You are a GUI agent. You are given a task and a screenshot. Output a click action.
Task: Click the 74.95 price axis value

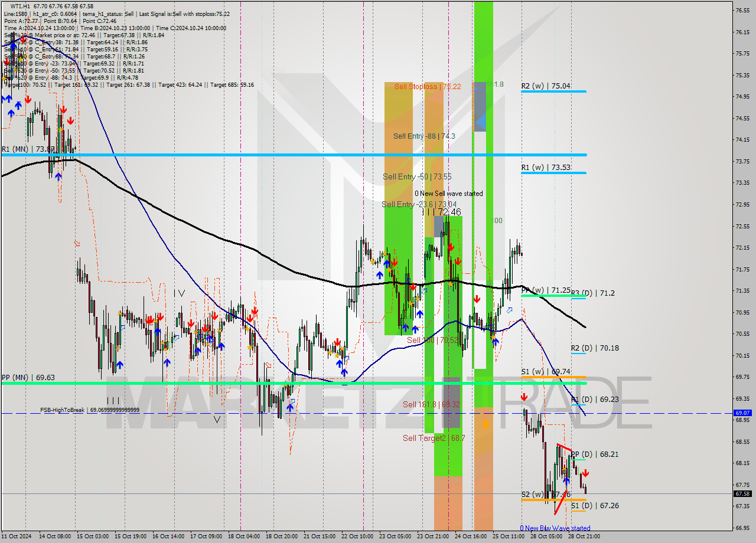[742, 96]
